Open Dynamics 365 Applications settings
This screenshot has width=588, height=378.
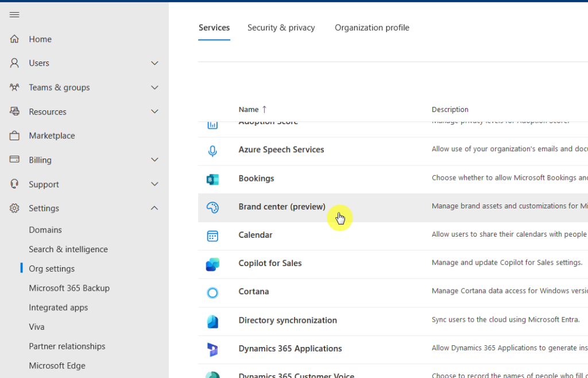coord(290,348)
